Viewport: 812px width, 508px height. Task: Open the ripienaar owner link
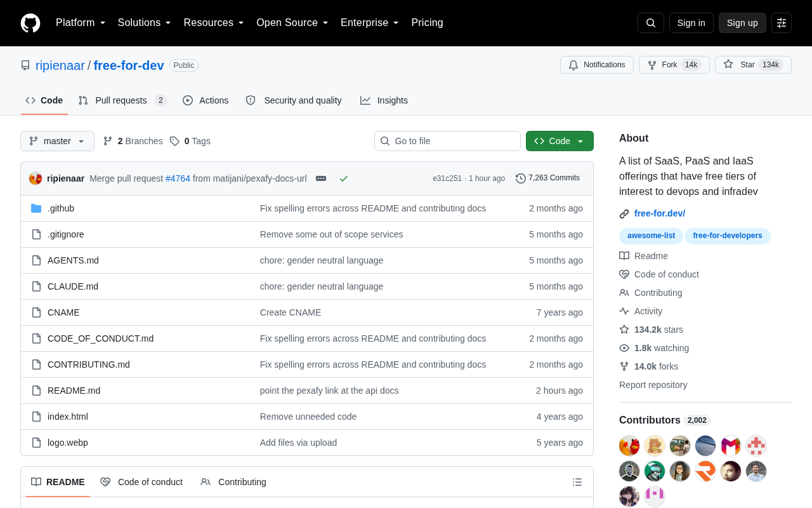(x=60, y=65)
